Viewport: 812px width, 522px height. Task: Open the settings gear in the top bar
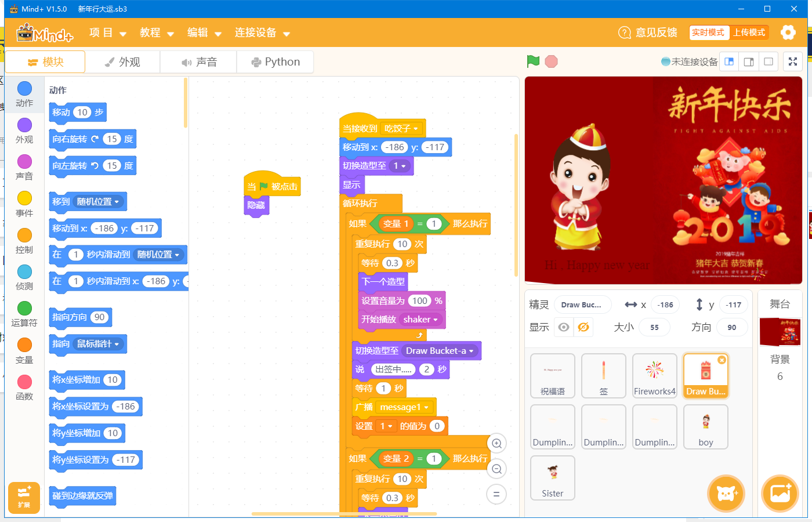pos(788,32)
